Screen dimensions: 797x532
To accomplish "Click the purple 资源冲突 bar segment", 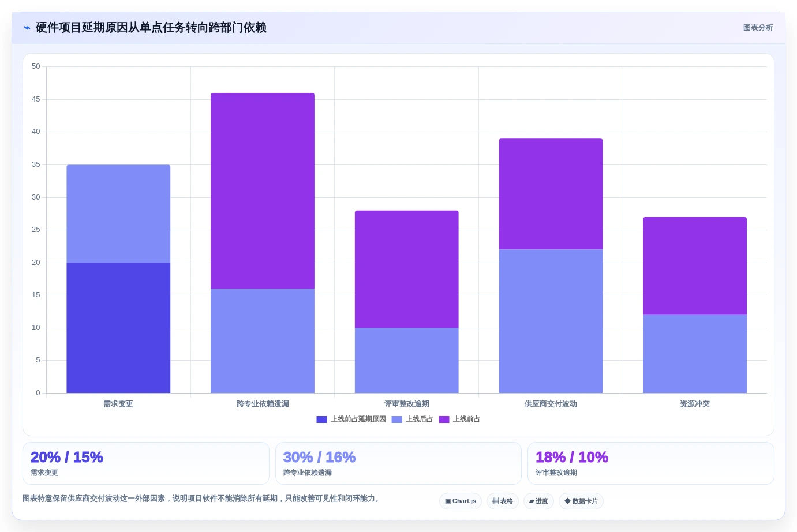I will 695,265.
